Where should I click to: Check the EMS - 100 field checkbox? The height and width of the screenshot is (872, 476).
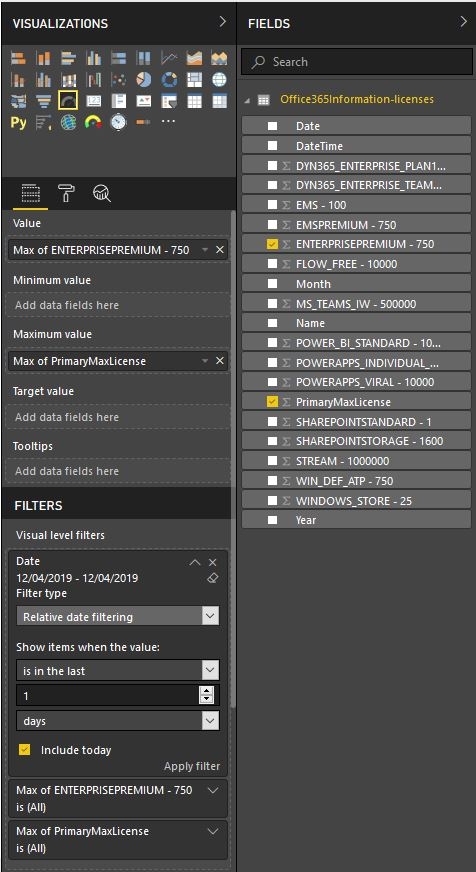[272, 205]
